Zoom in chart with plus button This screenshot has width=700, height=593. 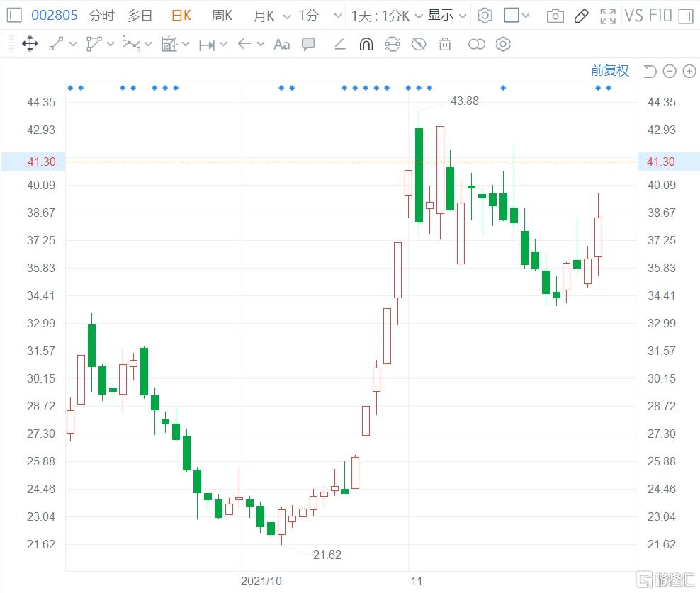click(689, 71)
